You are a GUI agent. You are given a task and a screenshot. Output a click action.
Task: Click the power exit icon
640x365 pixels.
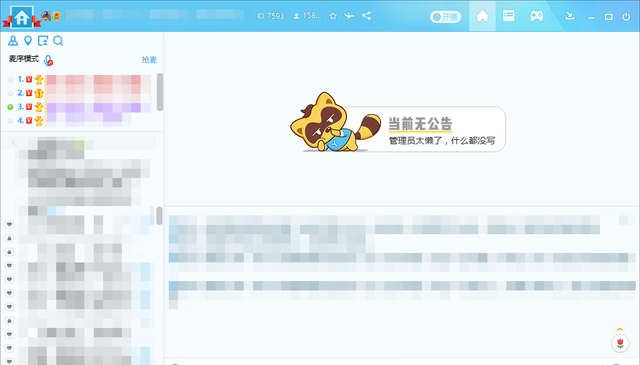point(626,17)
